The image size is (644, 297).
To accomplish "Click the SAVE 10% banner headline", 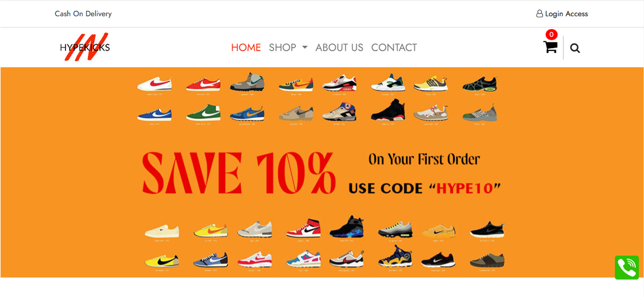I will point(239,173).
